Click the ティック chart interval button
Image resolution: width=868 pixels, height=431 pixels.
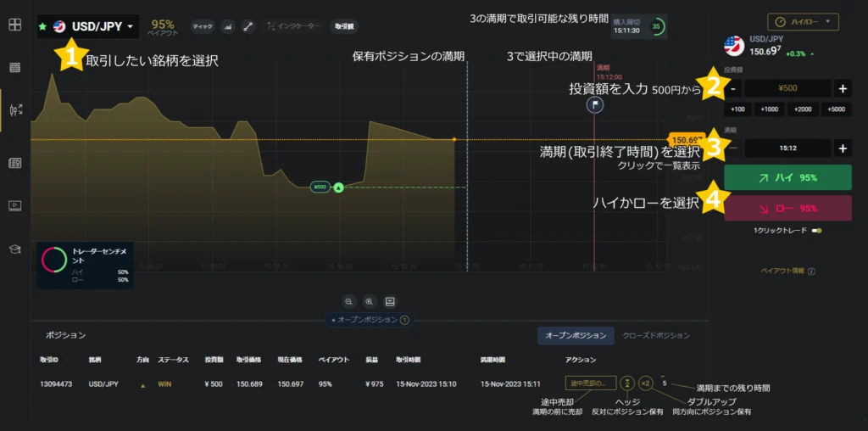point(202,26)
